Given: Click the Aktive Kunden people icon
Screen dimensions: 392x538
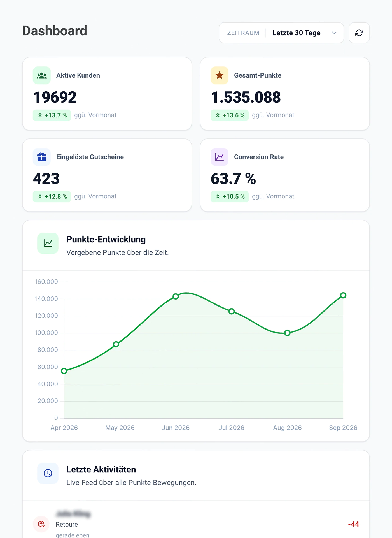Looking at the screenshot, I should 42,75.
